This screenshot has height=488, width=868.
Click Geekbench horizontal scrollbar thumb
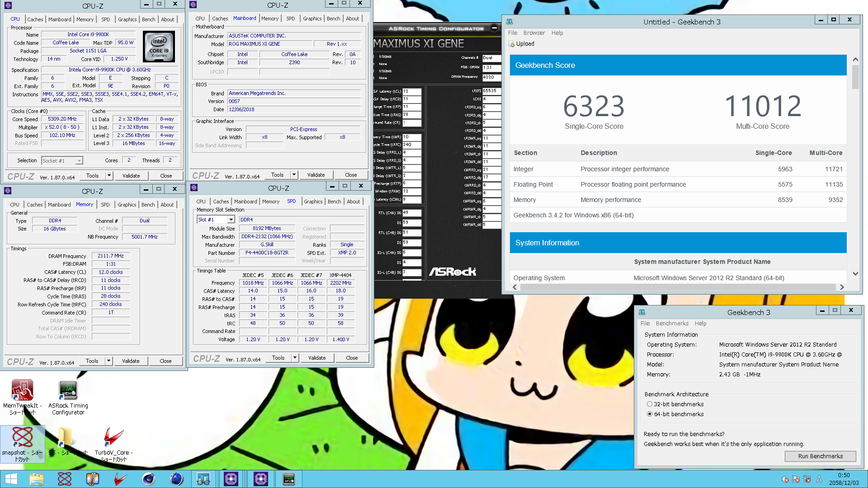point(678,287)
